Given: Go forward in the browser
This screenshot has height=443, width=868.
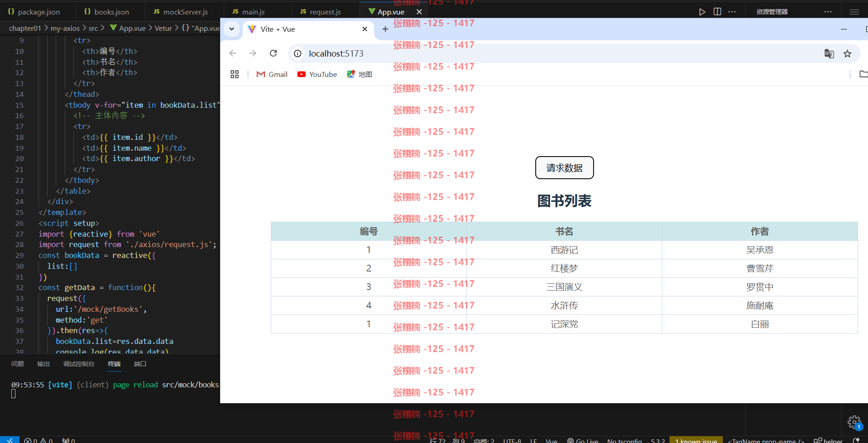Looking at the screenshot, I should click(253, 53).
